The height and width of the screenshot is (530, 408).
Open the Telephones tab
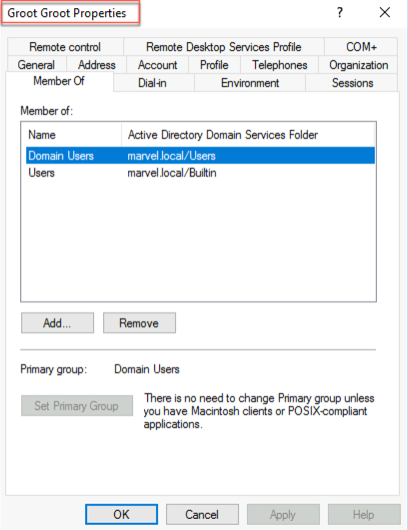tap(280, 65)
